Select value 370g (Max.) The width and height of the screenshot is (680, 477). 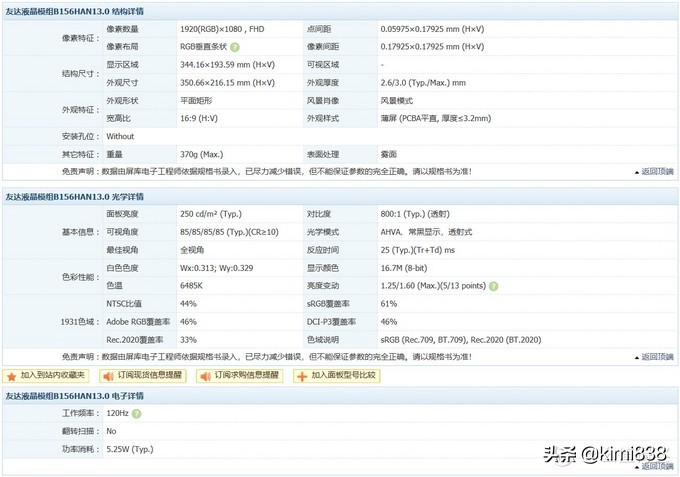click(202, 154)
